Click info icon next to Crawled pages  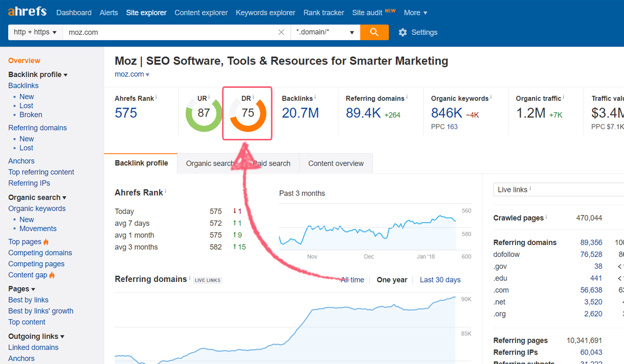pos(547,217)
